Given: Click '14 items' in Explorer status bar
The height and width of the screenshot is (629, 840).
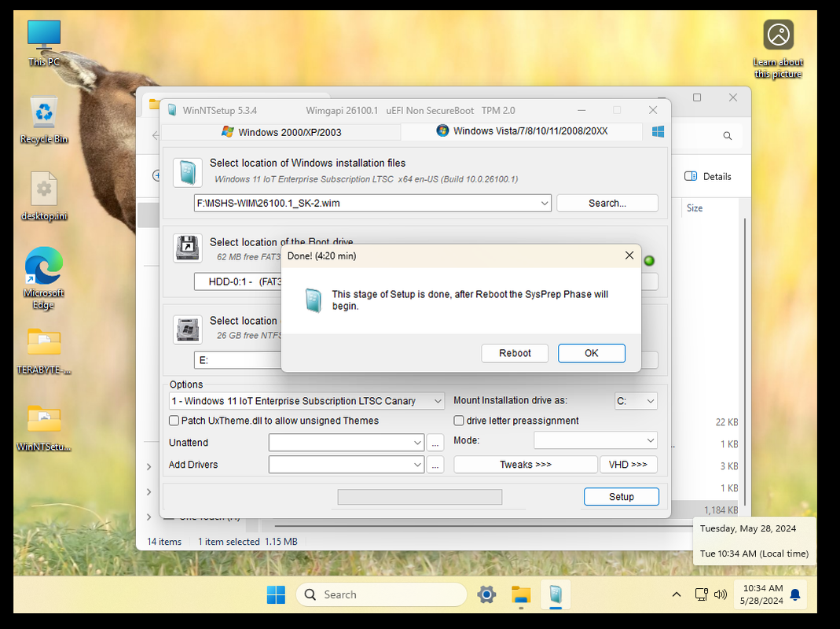Looking at the screenshot, I should [164, 542].
